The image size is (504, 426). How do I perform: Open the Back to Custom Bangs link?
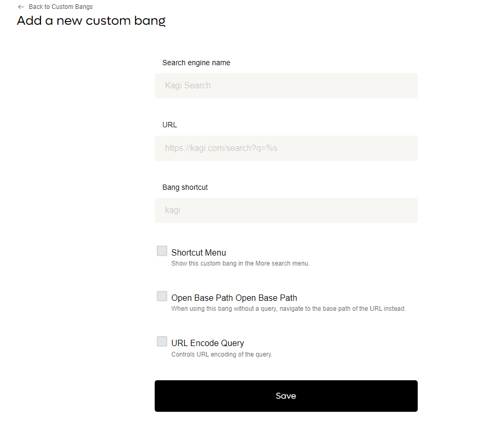coord(61,6)
